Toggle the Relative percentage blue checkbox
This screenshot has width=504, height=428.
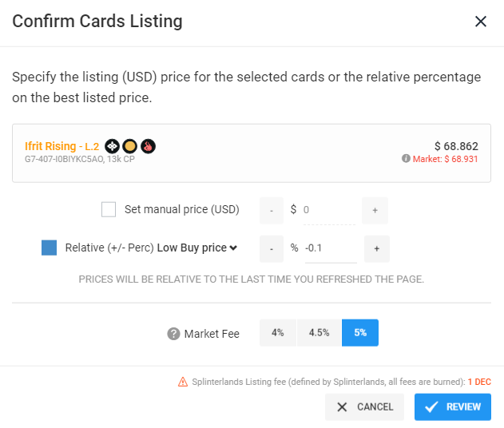pos(50,248)
